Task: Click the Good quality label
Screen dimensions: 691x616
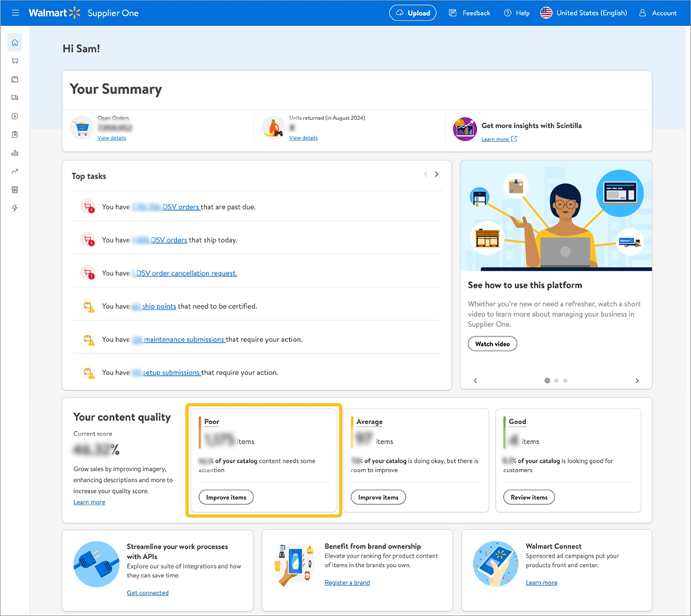Action: (517, 422)
